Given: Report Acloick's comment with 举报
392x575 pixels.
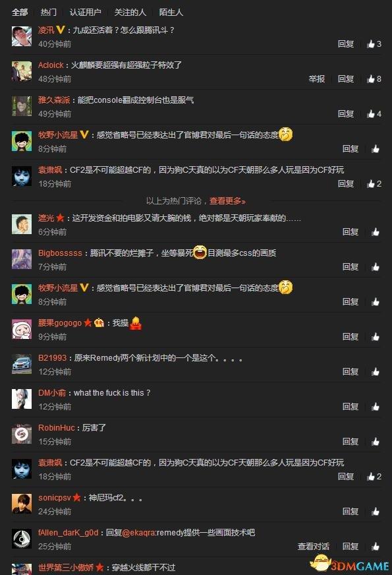Looking at the screenshot, I should [316, 79].
